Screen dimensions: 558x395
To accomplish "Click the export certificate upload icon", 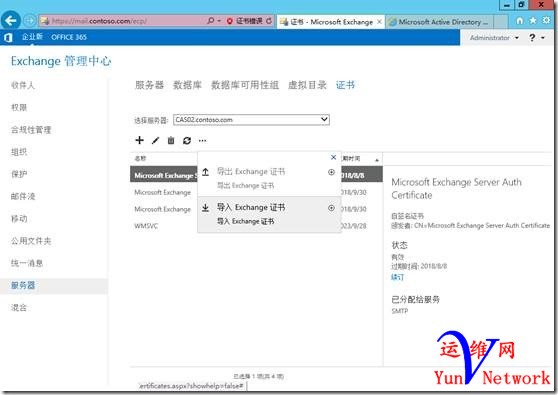I will [x=205, y=172].
